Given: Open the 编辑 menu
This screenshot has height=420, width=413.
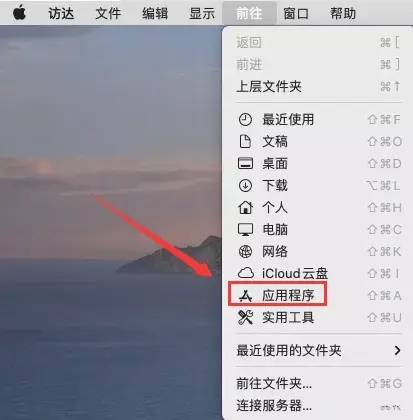Looking at the screenshot, I should click(x=155, y=14).
